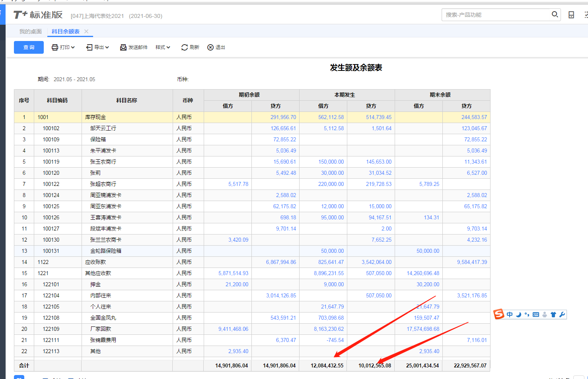Switch to the 我的桌面 tab

[31, 31]
